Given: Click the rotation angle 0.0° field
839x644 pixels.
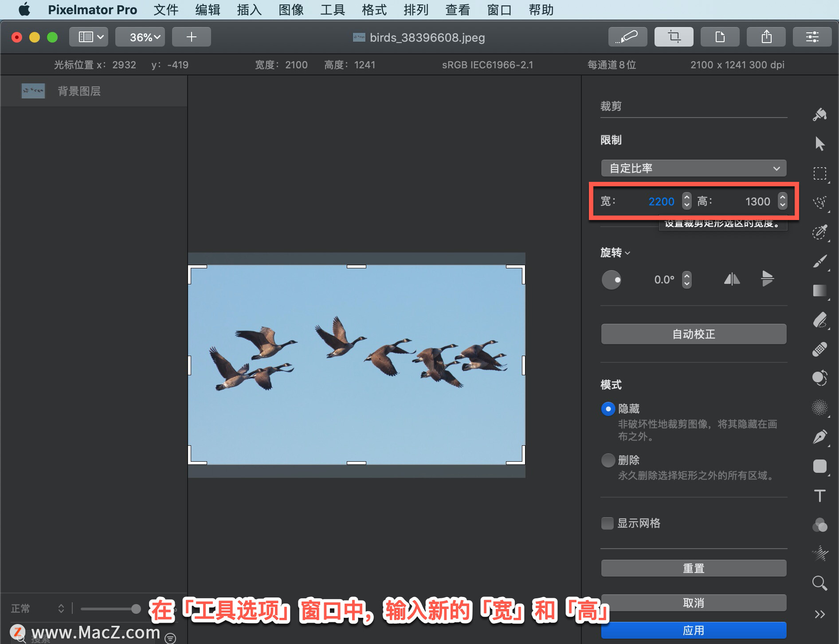Looking at the screenshot, I should 664,279.
